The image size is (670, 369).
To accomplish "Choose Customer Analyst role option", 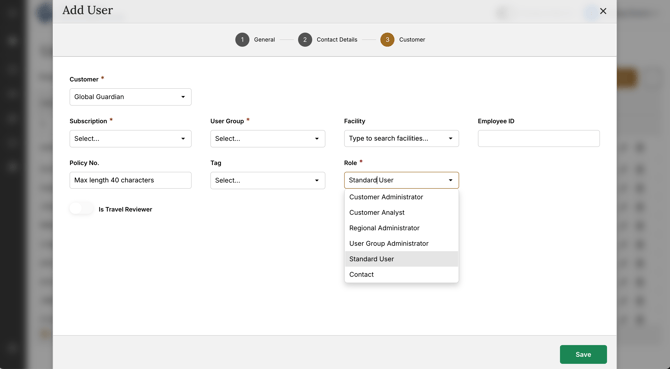I will [x=401, y=212].
